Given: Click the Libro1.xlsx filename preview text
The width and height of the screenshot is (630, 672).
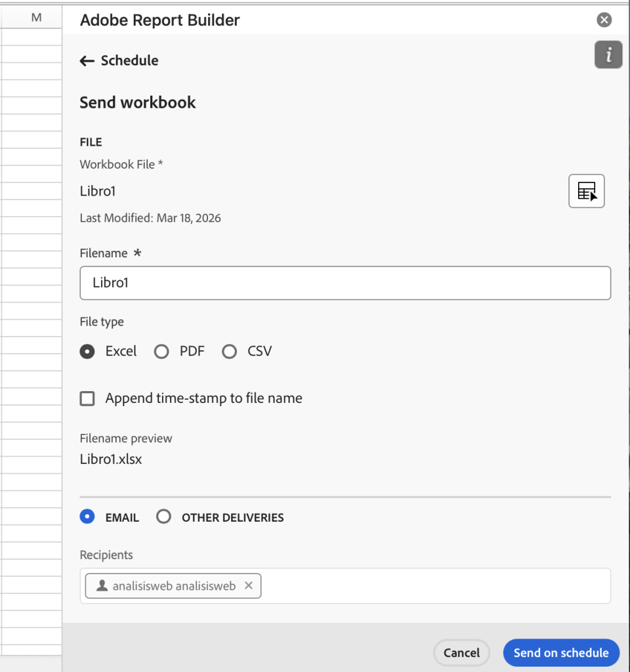Looking at the screenshot, I should (x=110, y=459).
